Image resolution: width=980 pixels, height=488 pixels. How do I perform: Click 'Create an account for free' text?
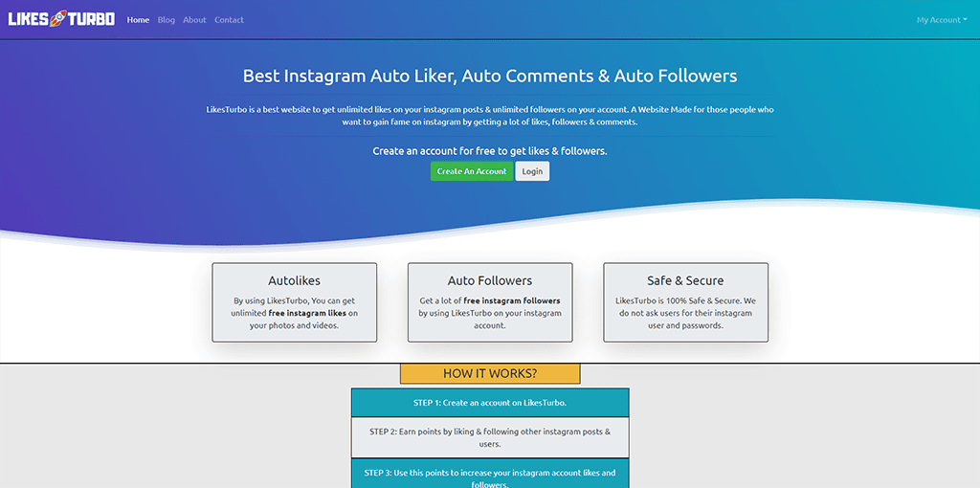click(490, 151)
